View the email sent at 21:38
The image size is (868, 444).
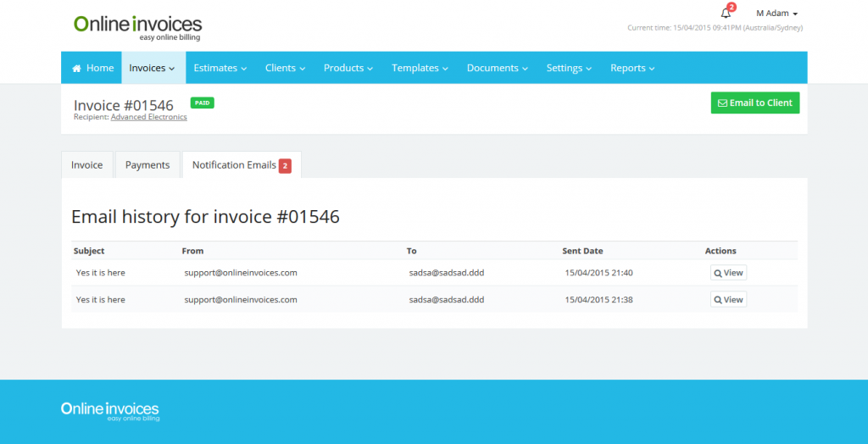point(728,299)
